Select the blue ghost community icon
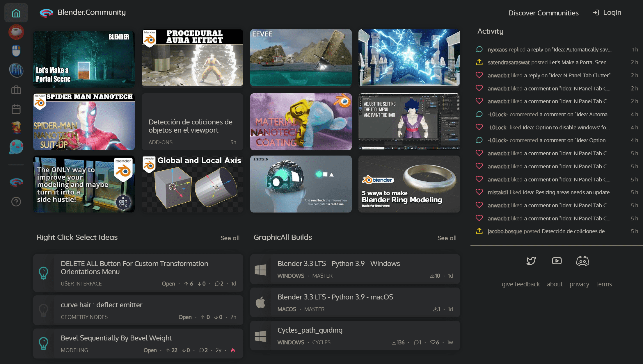This screenshot has width=643, height=364. 16,147
